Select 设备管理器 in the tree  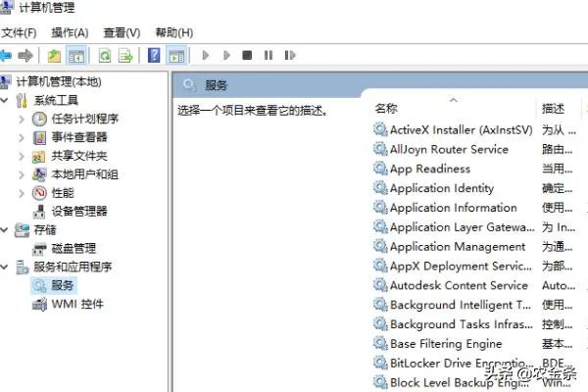[x=78, y=211]
